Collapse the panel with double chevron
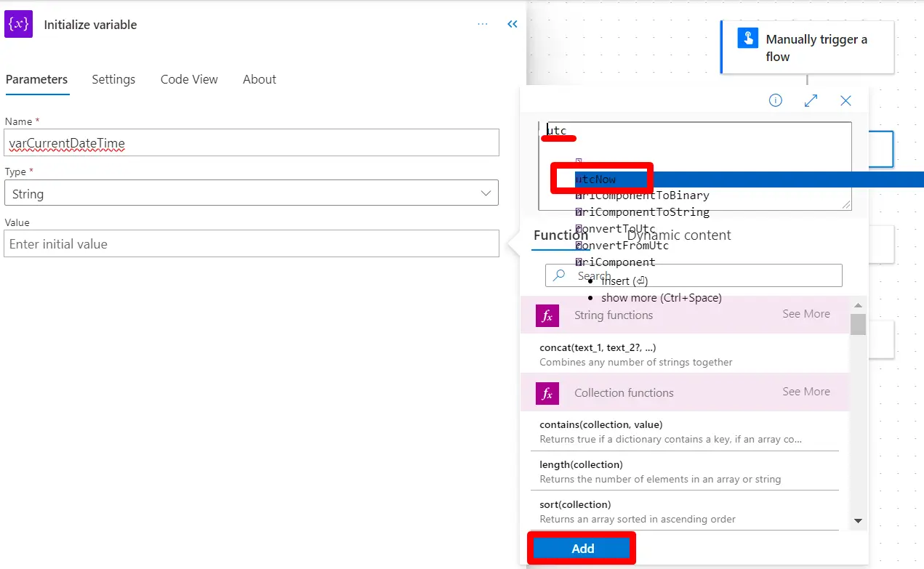 (x=513, y=24)
